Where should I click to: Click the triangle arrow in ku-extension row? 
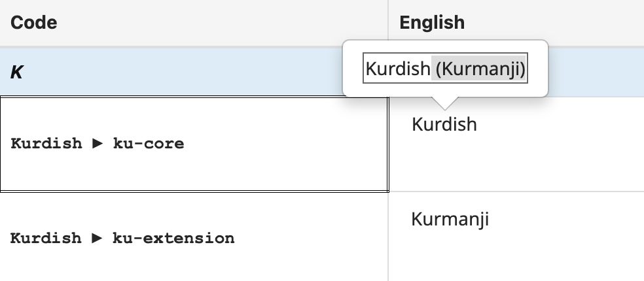(98, 238)
